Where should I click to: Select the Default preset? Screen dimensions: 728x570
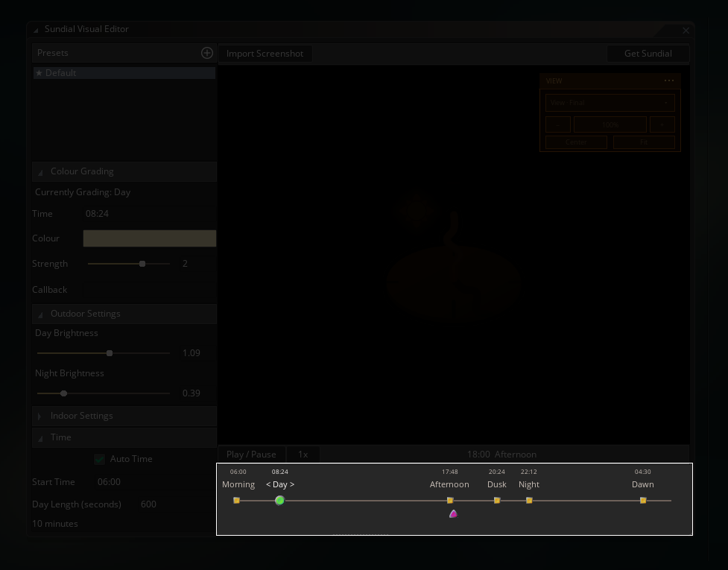pos(124,73)
